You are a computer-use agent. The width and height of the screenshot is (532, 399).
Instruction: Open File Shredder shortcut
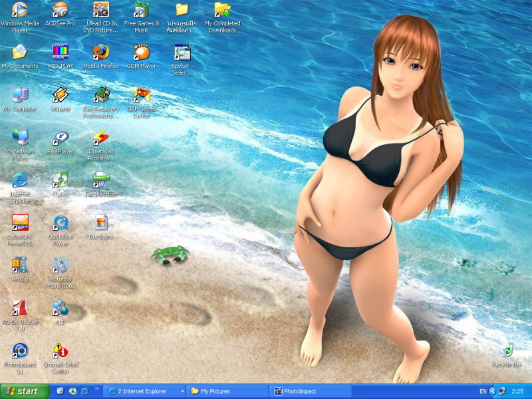101,180
